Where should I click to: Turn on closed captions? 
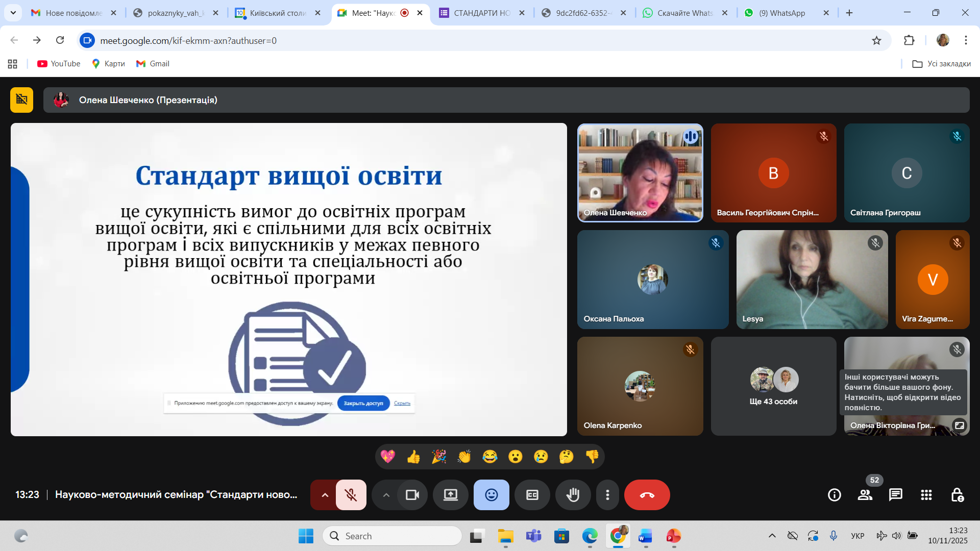(x=532, y=495)
